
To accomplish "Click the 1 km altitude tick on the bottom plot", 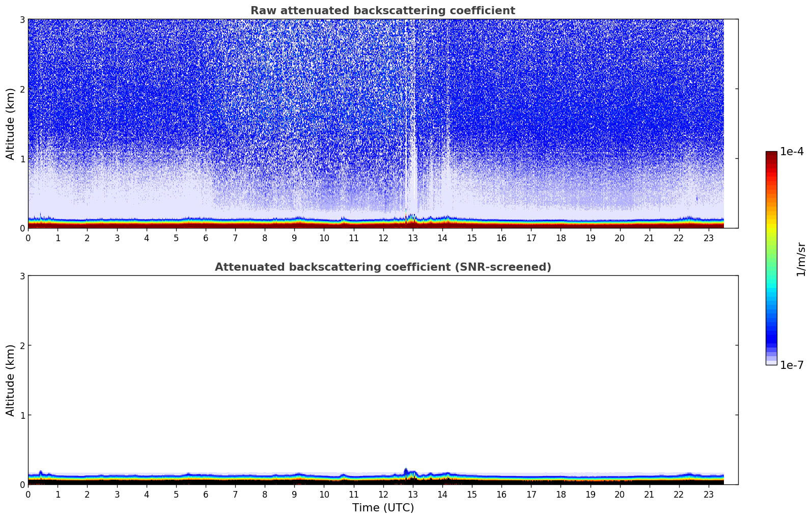I will [22, 415].
